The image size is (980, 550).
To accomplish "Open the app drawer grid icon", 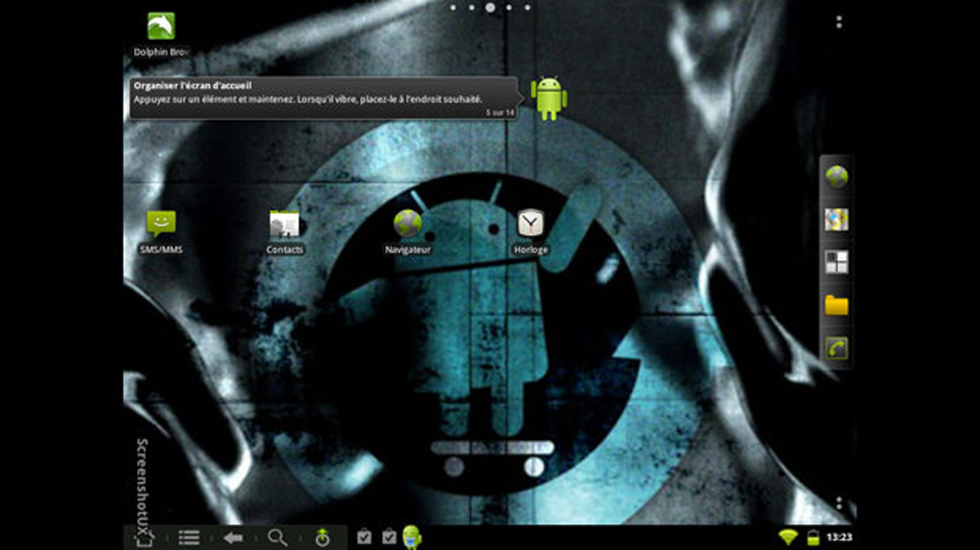I will pyautogui.click(x=836, y=262).
